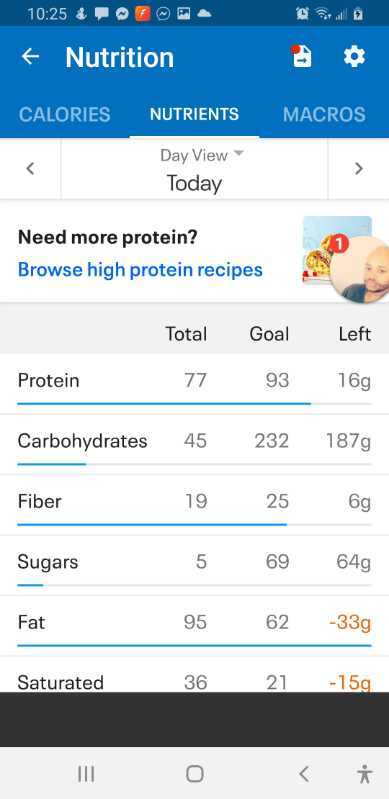Tap the Android recent apps button
The image size is (389, 799).
tap(86, 774)
